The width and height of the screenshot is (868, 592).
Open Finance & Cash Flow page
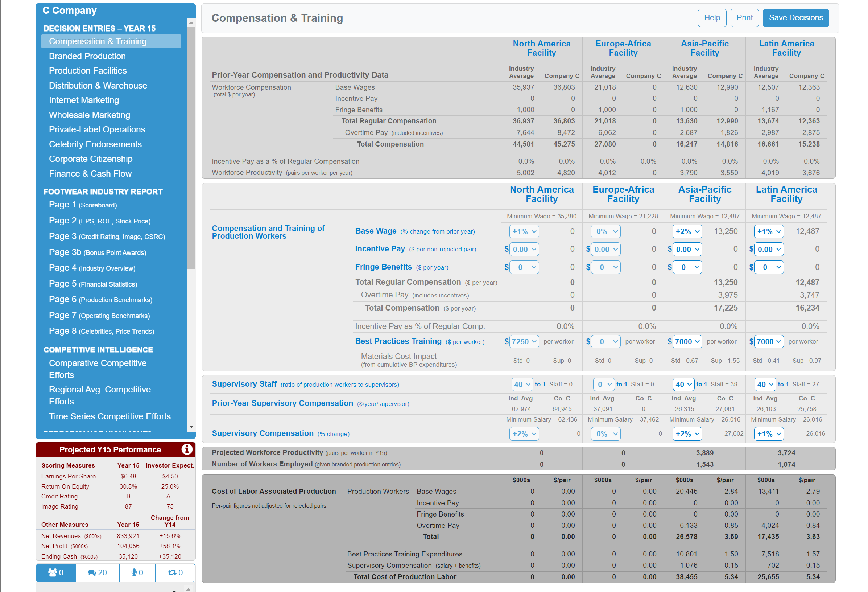(90, 174)
